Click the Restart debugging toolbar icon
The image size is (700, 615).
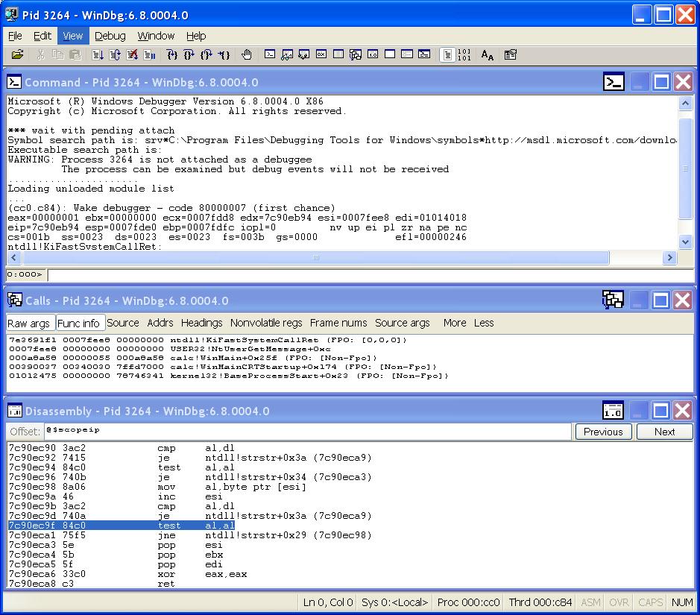coord(115,55)
